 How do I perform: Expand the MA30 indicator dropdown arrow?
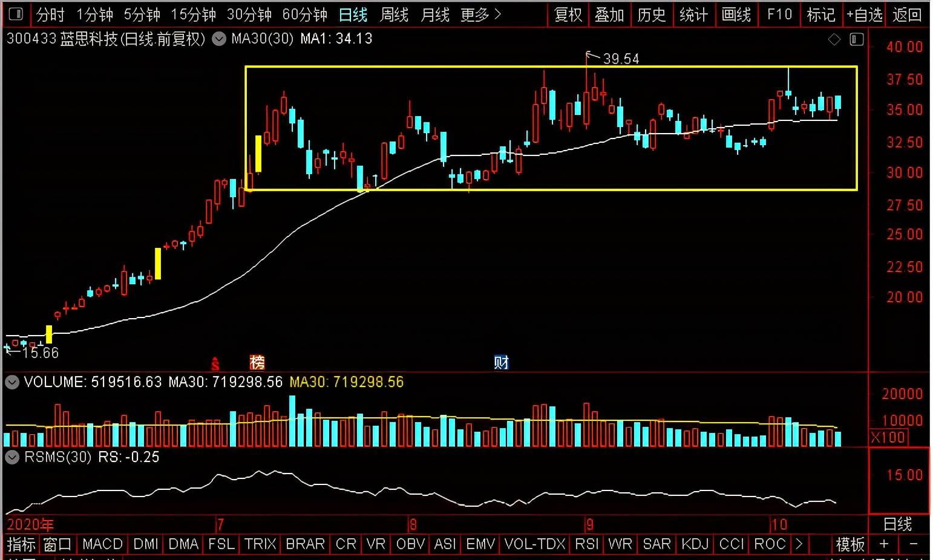coord(219,39)
